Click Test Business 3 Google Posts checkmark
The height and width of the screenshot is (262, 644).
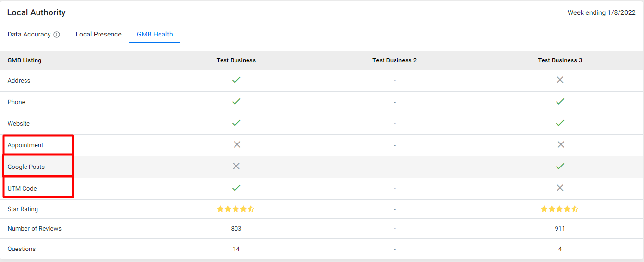tap(560, 166)
